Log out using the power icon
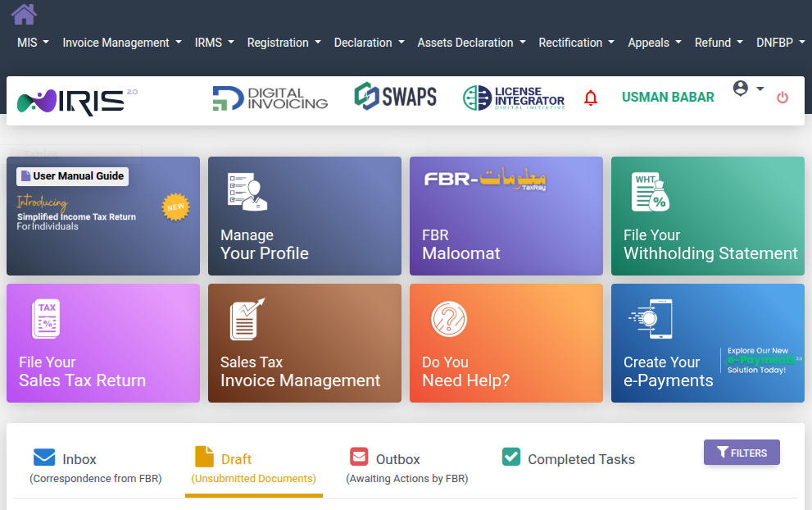The width and height of the screenshot is (812, 510). click(783, 98)
